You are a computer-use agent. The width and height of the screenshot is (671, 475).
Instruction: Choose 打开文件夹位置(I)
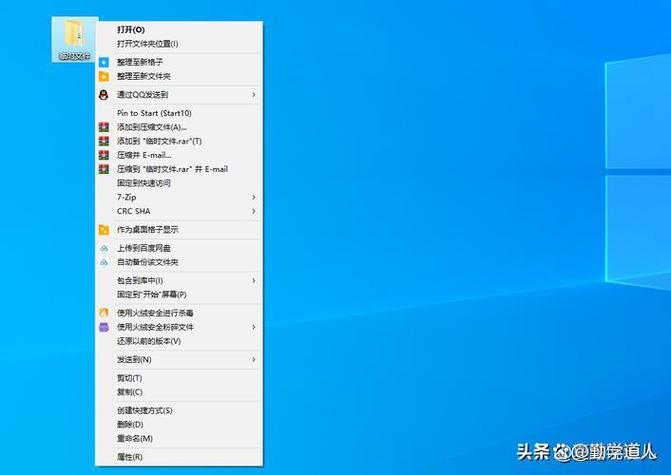coord(179,44)
